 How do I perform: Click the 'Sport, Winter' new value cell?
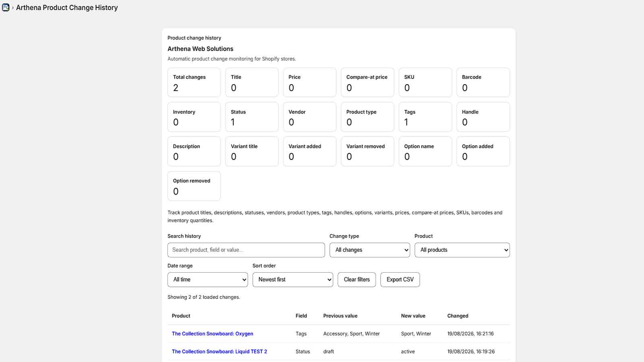[x=416, y=334]
